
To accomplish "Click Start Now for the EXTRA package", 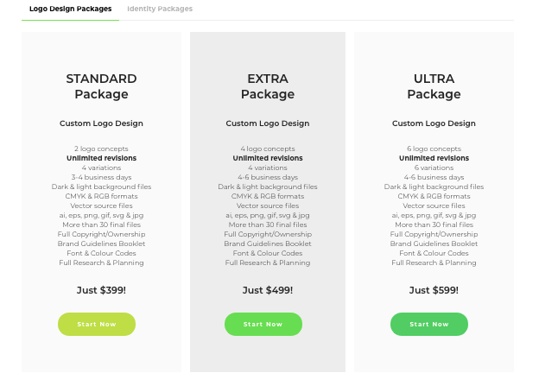I will [263, 324].
